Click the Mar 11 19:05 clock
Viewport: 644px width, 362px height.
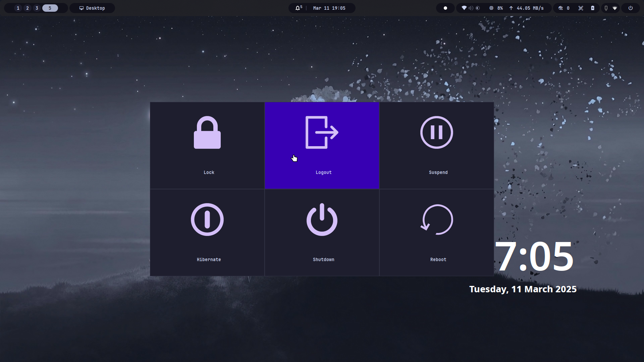(x=329, y=8)
